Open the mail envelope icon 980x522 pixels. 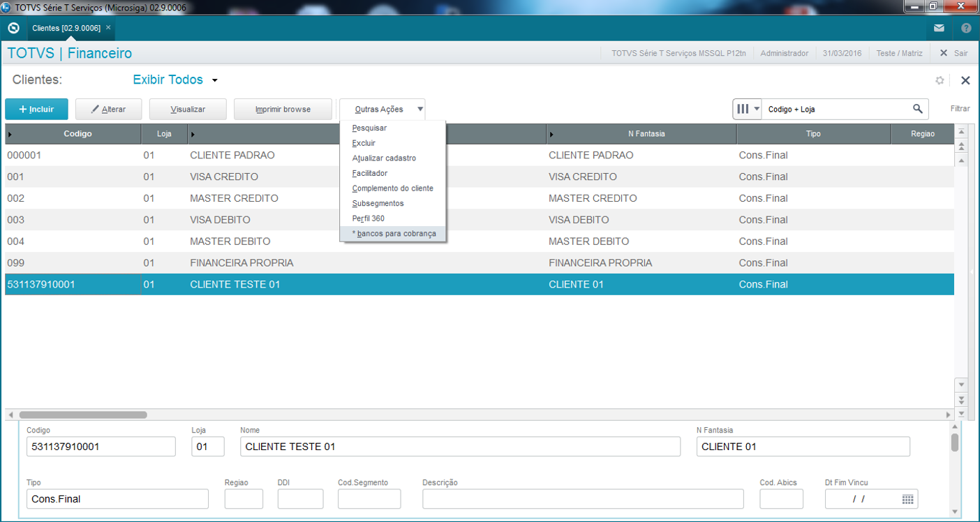939,29
